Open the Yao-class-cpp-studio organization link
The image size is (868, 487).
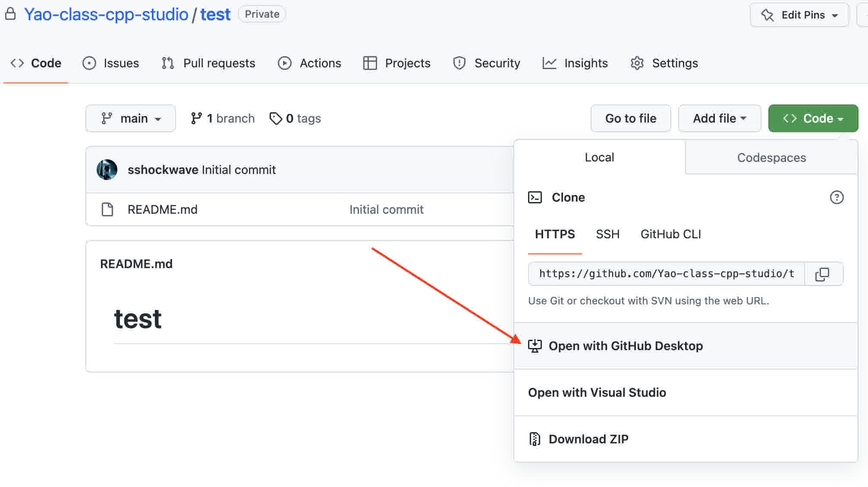click(106, 14)
